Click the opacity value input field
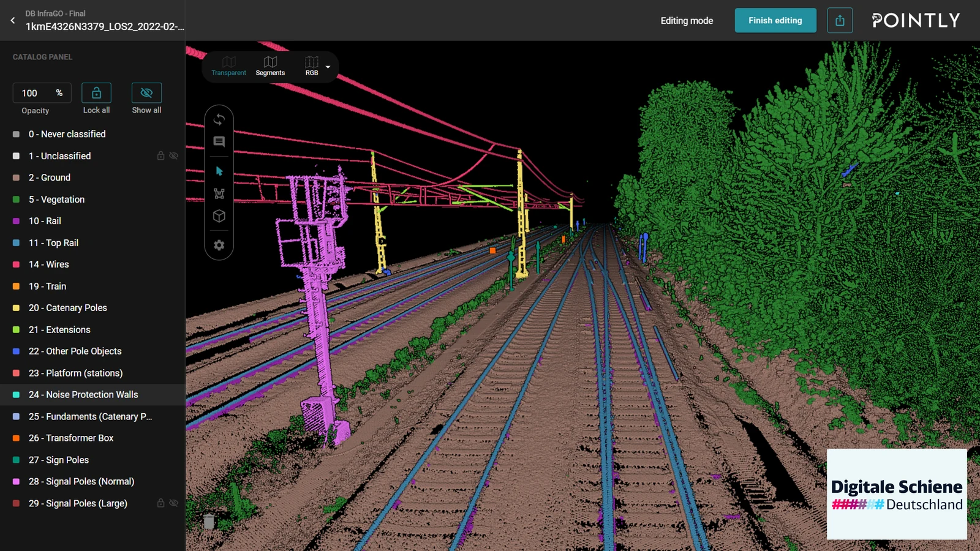This screenshot has width=980, height=551. coord(42,93)
